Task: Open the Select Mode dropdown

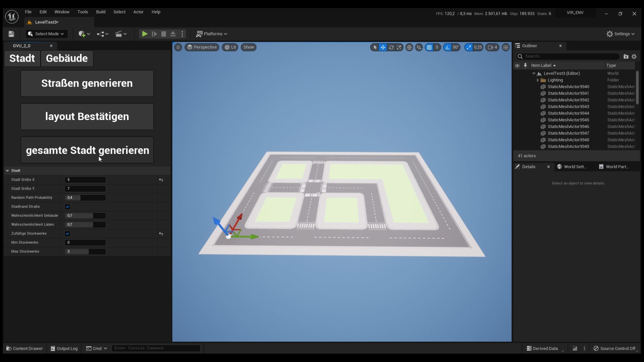Action: pos(47,34)
